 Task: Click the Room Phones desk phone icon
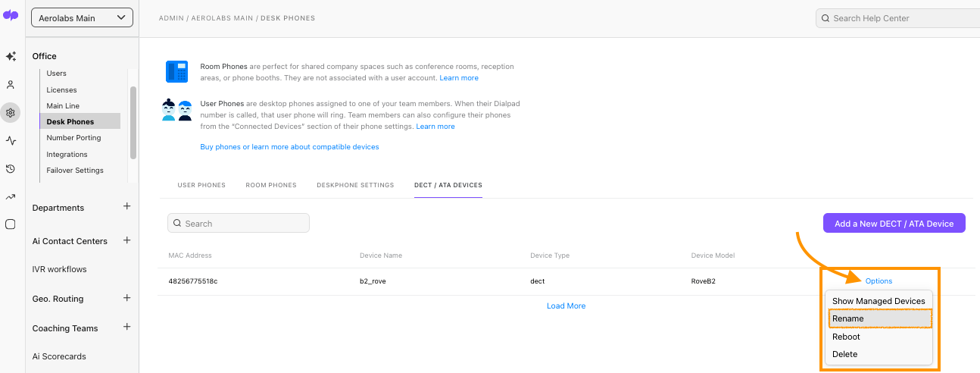pos(176,72)
